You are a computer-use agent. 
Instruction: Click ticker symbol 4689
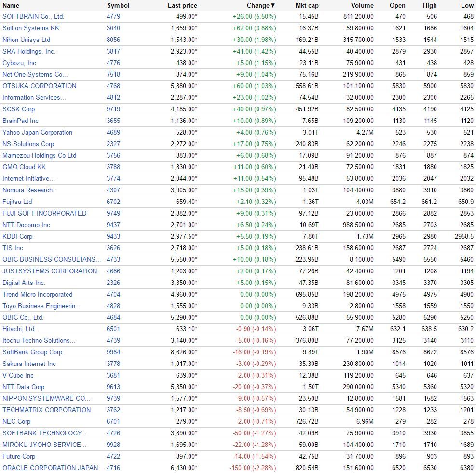pos(113,133)
